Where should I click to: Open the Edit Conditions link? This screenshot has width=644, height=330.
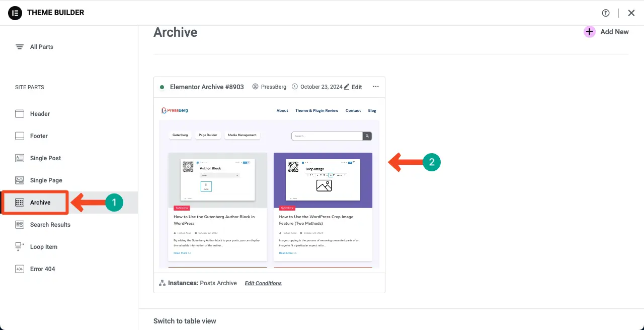tap(263, 283)
